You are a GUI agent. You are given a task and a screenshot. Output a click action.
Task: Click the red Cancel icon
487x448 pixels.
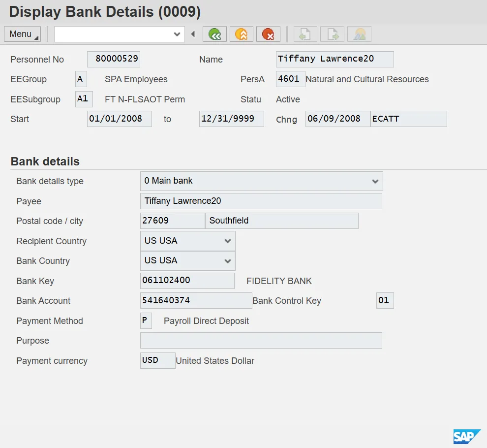point(268,34)
